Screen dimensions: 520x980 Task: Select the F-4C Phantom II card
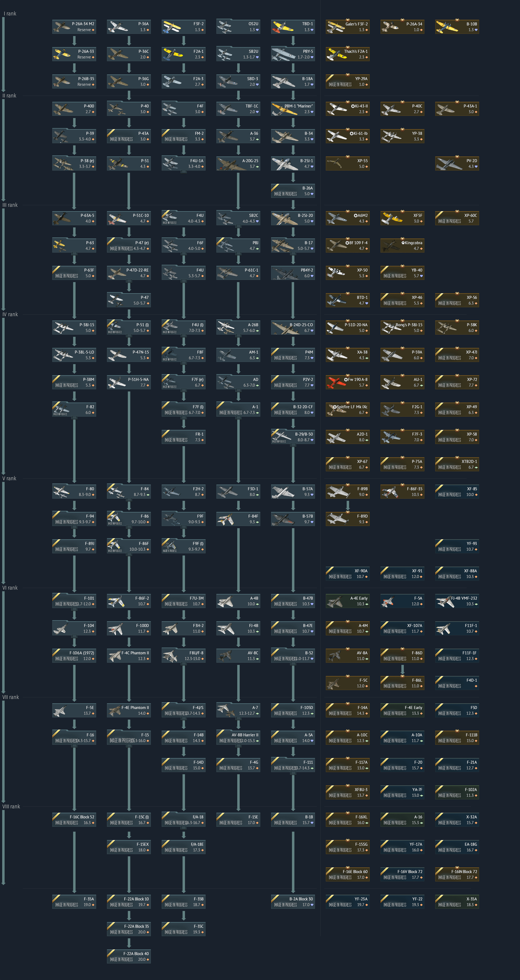tap(129, 655)
